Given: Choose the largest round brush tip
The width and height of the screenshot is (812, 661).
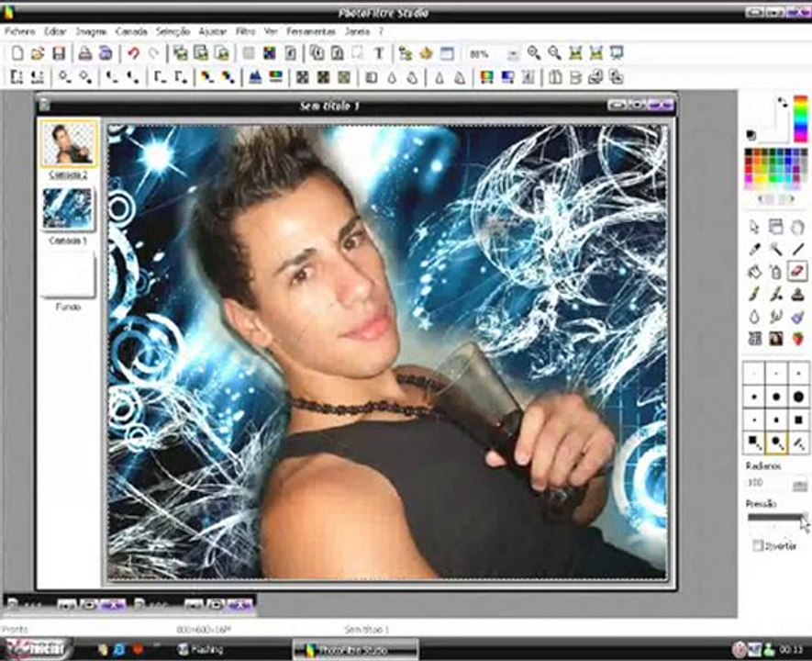Looking at the screenshot, I should (x=798, y=397).
